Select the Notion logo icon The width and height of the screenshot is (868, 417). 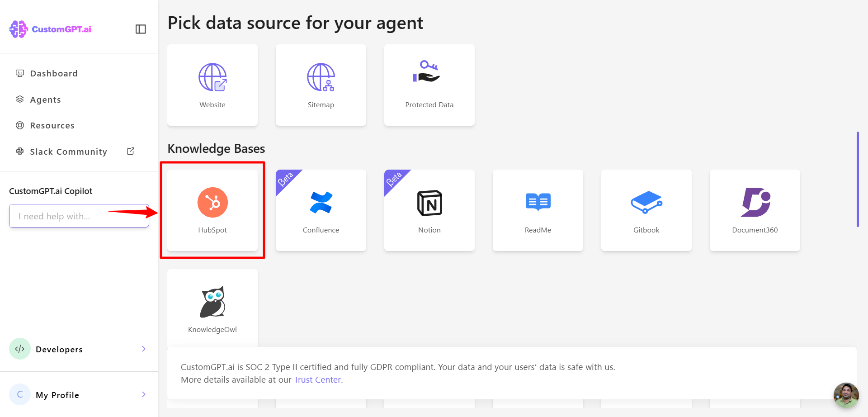coord(429,203)
